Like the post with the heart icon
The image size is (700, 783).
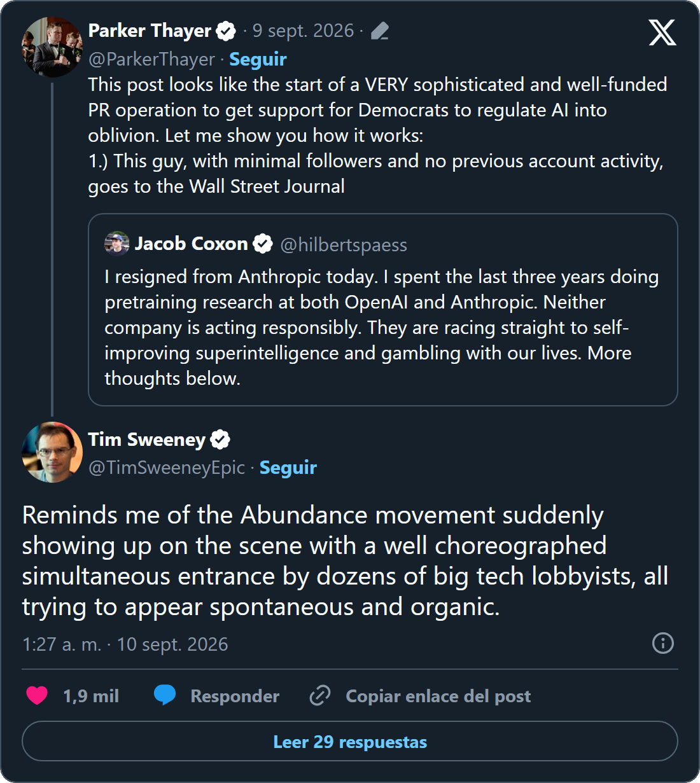pyautogui.click(x=37, y=696)
